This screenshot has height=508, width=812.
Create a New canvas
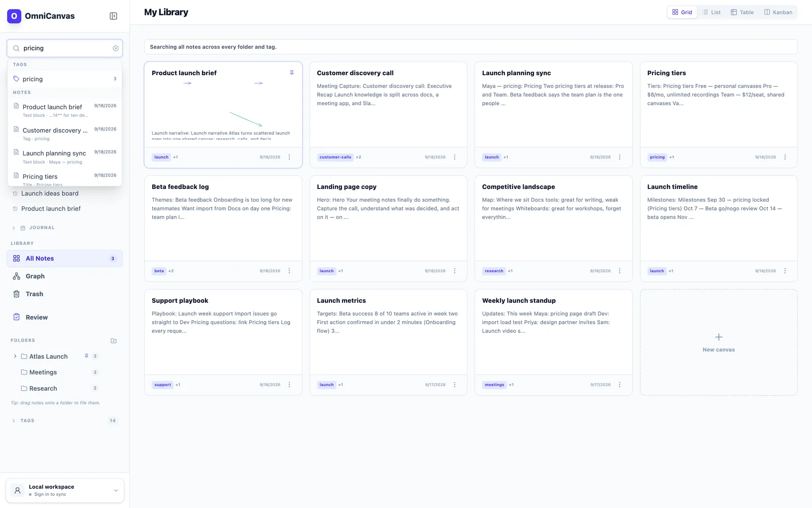click(x=719, y=342)
